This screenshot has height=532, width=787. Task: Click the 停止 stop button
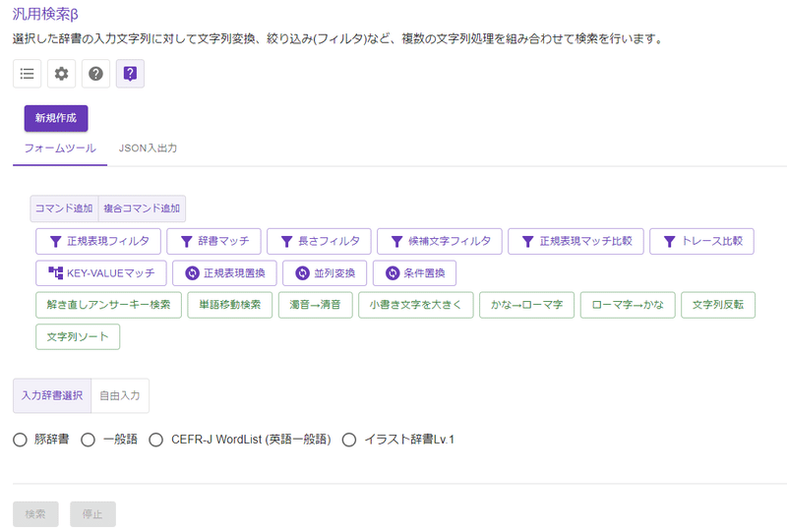click(92, 514)
